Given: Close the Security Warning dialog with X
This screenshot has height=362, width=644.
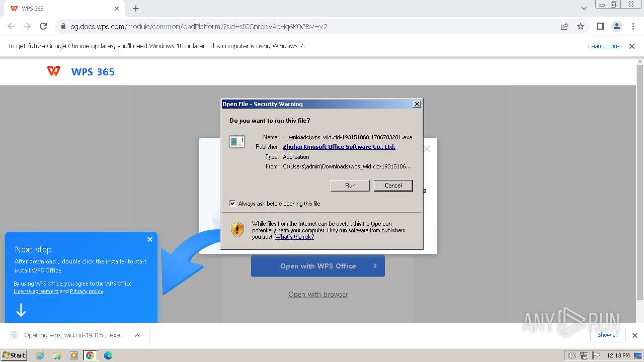Looking at the screenshot, I should click(417, 104).
